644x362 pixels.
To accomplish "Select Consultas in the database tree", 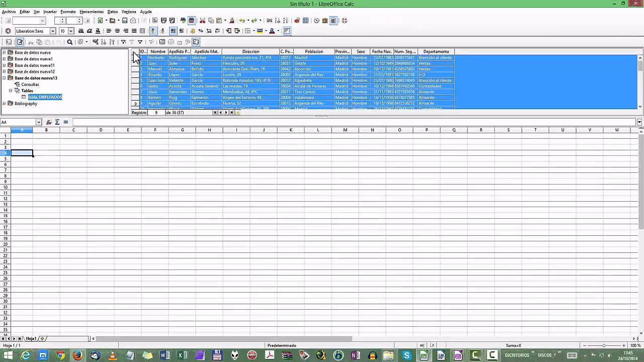I will pos(30,84).
